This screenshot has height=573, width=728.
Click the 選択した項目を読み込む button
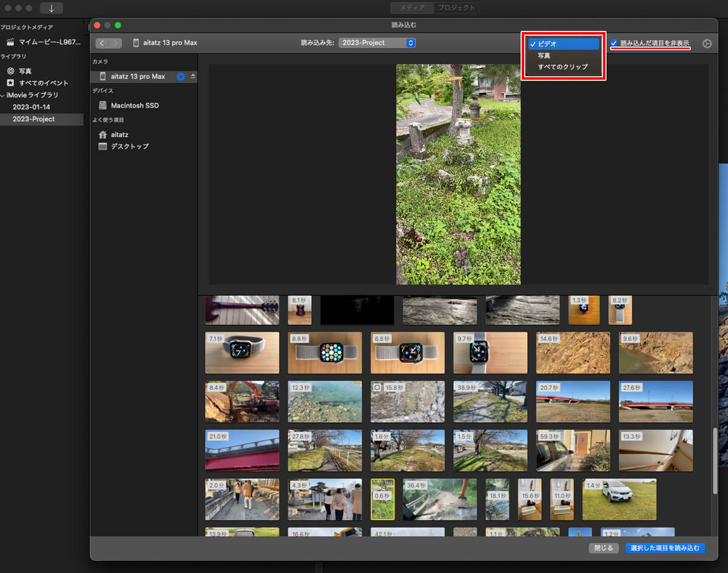(x=665, y=548)
